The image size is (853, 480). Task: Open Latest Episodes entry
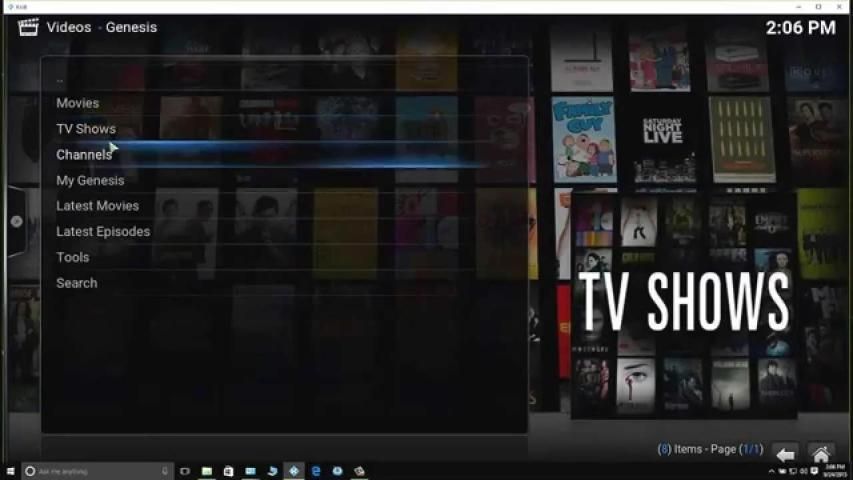pos(103,232)
